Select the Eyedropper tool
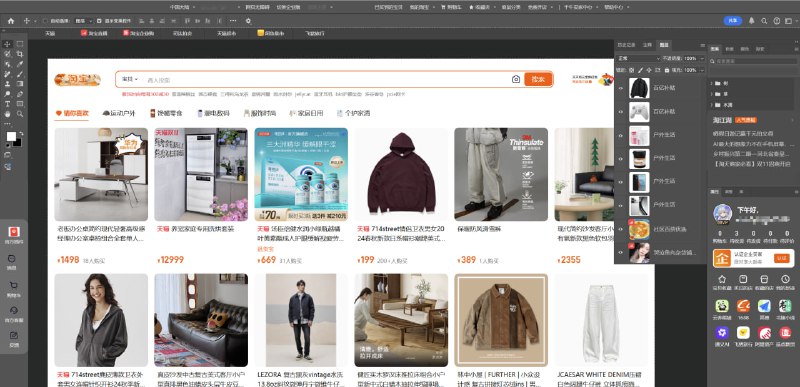 (x=20, y=64)
